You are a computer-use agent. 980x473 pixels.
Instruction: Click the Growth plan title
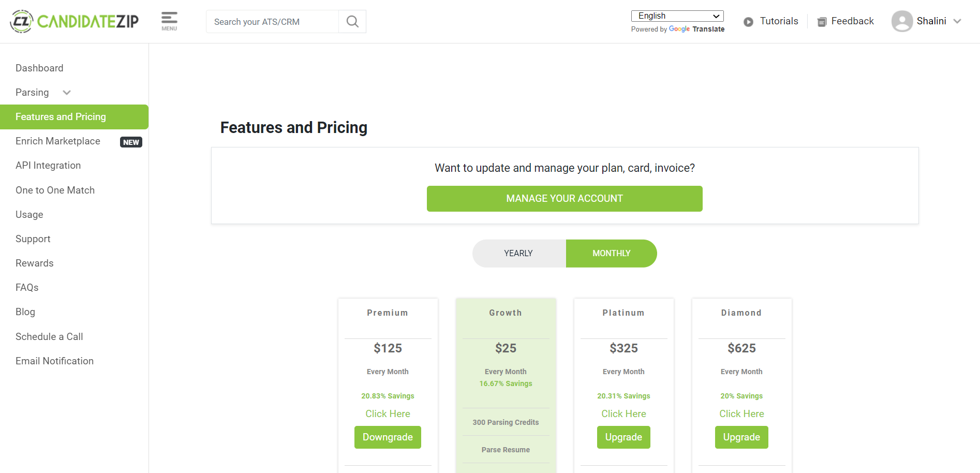506,313
